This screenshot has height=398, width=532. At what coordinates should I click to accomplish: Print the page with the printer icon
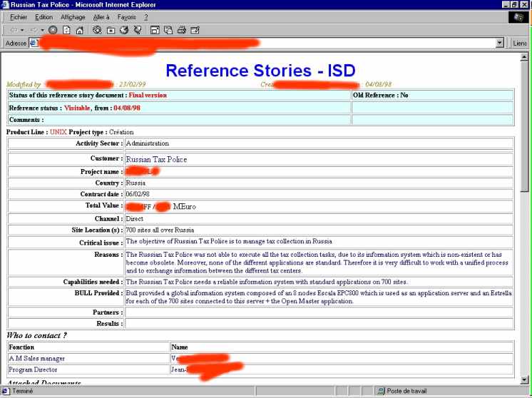(182, 30)
